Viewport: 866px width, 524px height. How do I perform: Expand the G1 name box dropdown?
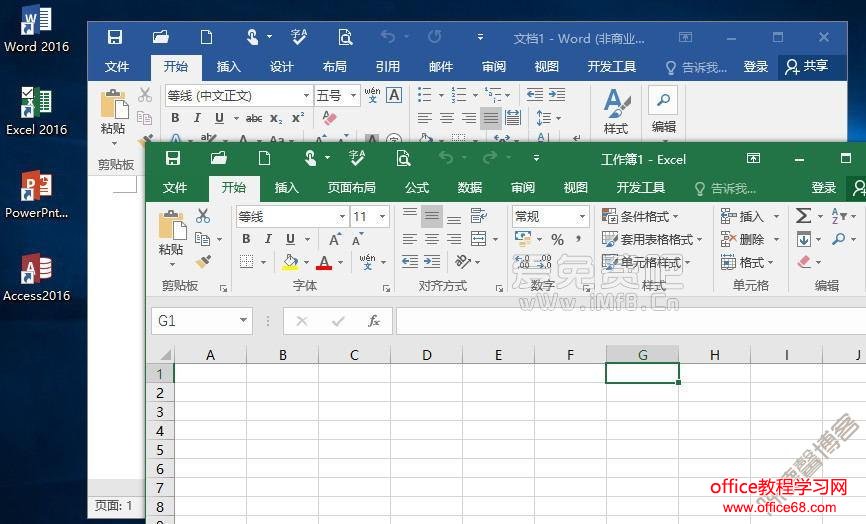[243, 320]
